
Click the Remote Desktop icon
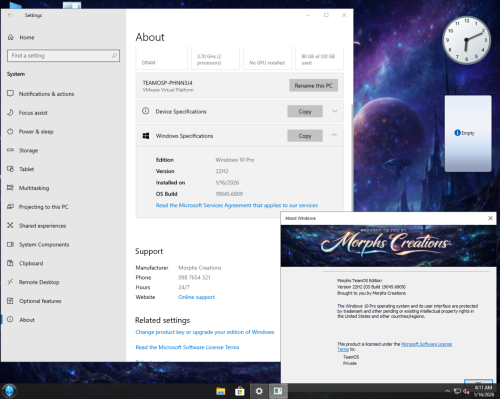(10, 282)
